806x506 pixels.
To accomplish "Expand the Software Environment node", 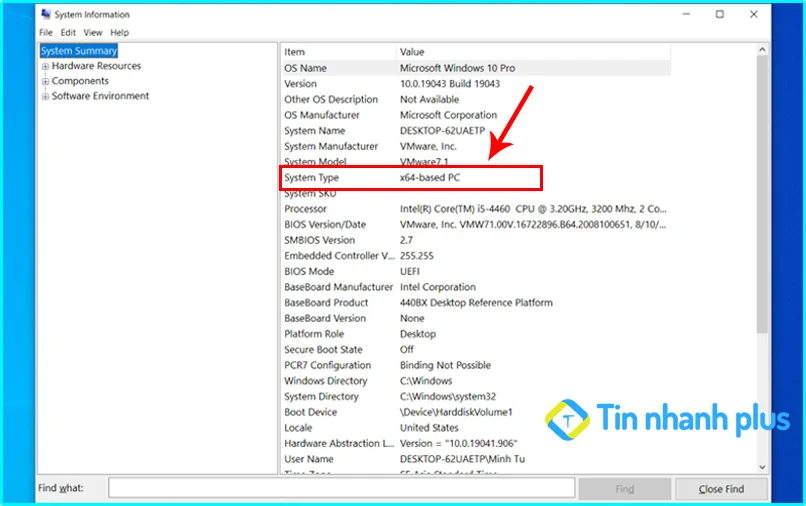I will pos(45,96).
